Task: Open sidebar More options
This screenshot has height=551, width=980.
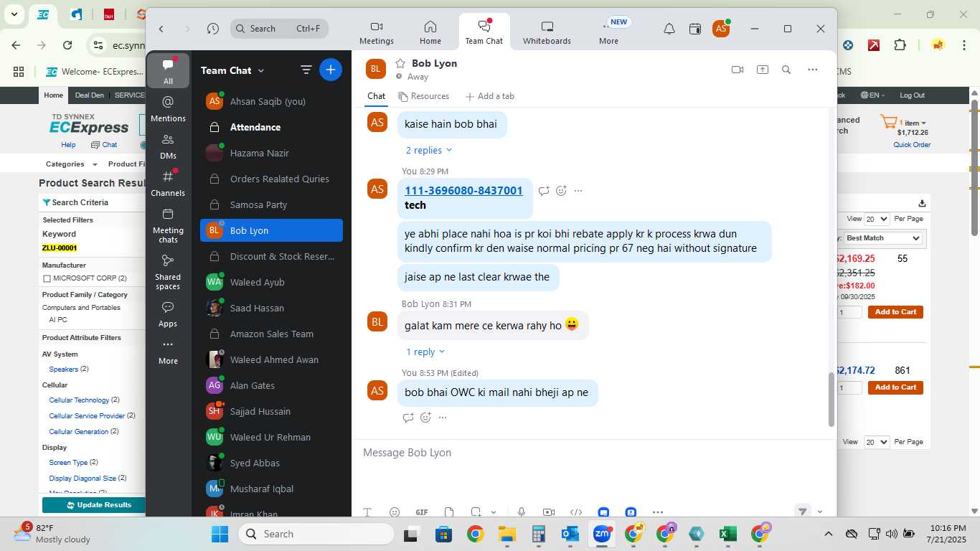Action: pos(168,352)
